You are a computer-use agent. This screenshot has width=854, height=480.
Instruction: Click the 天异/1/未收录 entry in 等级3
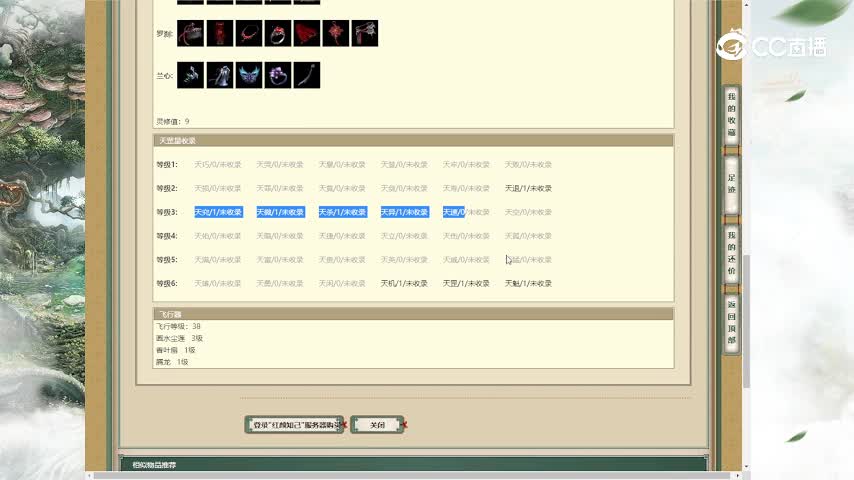(x=405, y=212)
